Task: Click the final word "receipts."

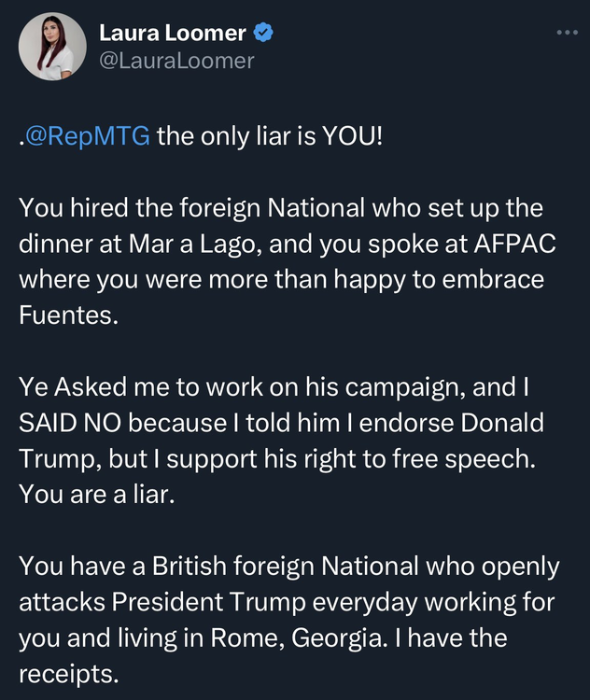Action: point(69,673)
